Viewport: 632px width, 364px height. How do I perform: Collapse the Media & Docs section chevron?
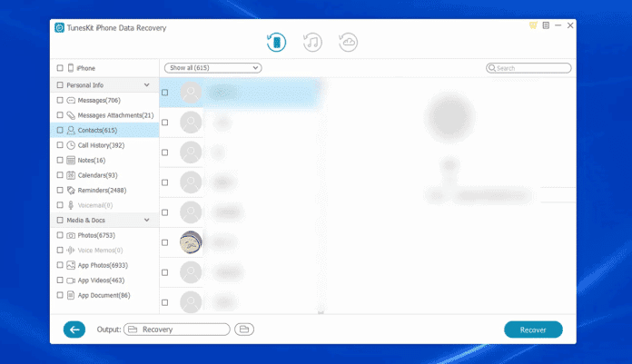(x=147, y=220)
